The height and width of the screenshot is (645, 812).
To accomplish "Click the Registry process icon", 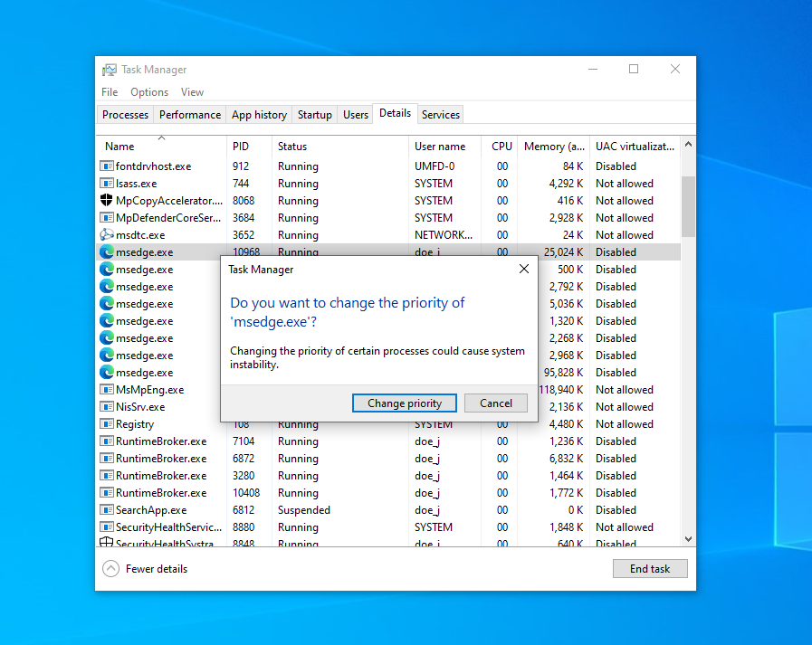I will pos(106,423).
